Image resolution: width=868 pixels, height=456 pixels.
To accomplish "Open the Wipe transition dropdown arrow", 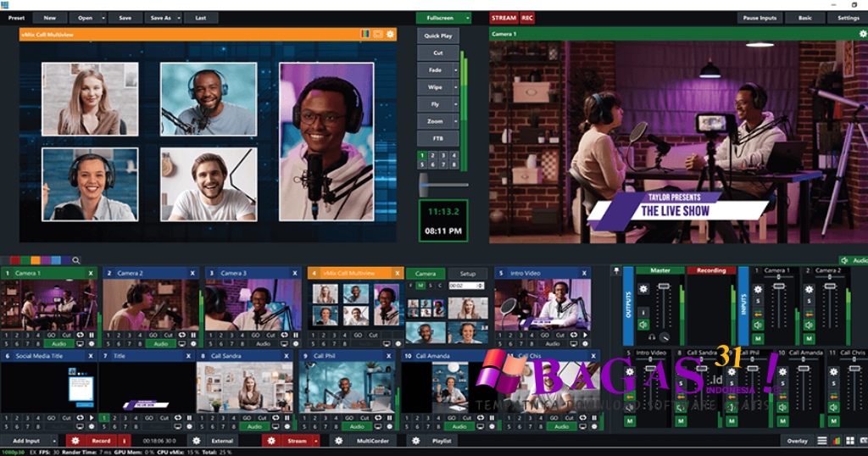I will (x=455, y=87).
